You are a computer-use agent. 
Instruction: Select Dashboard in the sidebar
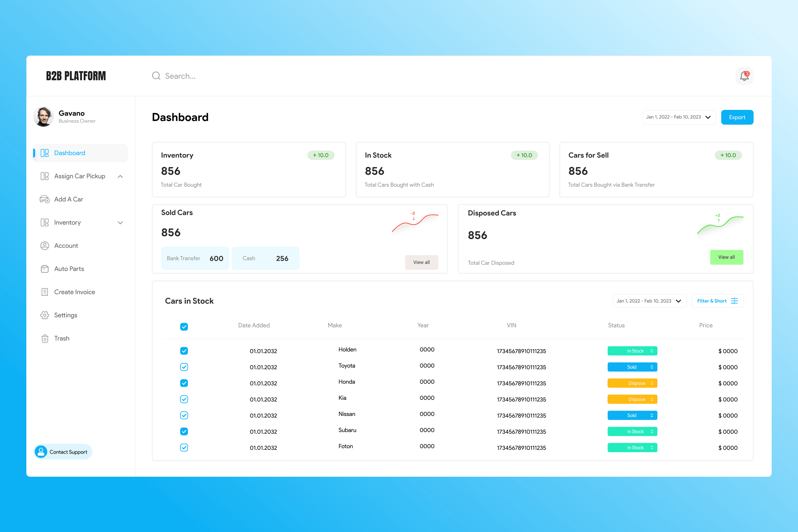[70, 153]
